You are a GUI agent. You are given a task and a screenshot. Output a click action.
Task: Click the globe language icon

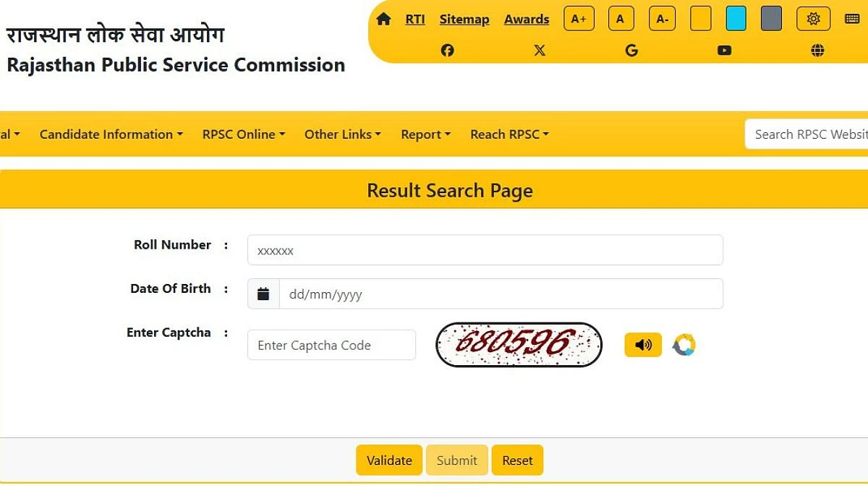(x=817, y=51)
